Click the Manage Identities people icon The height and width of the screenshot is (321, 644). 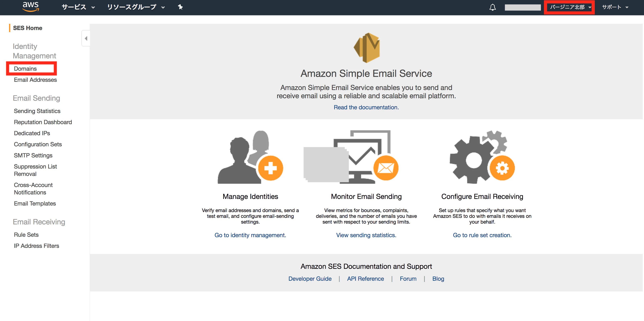click(x=250, y=157)
